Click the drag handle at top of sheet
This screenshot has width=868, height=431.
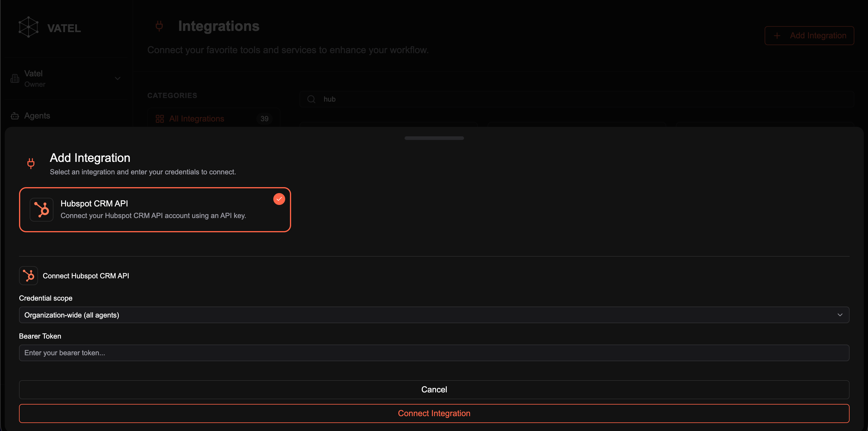tap(434, 138)
